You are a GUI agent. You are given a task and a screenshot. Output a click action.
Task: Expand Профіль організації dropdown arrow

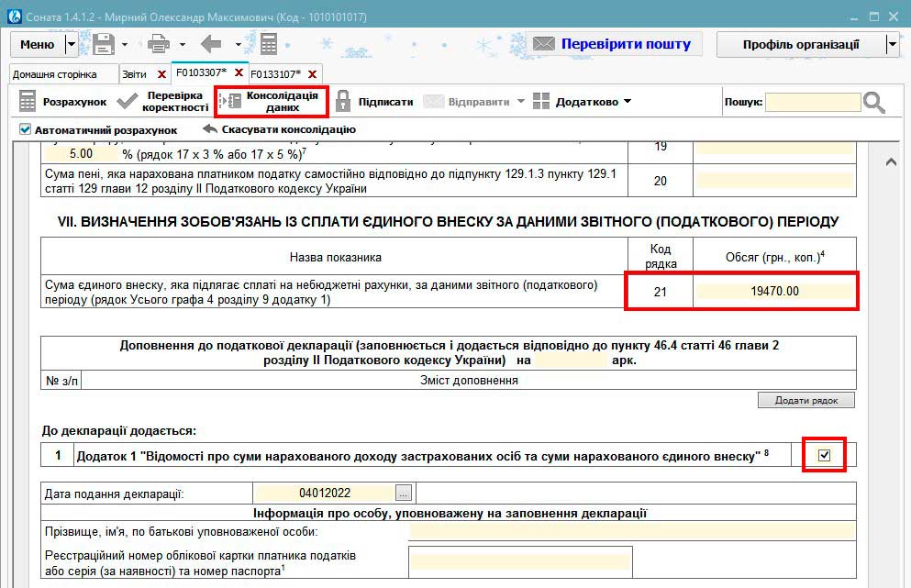[892, 44]
